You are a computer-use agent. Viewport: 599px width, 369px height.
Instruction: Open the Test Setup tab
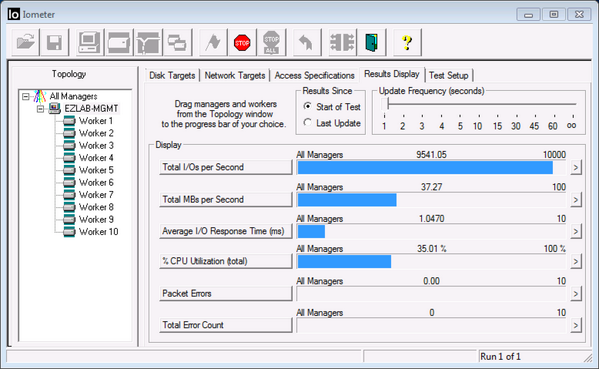point(449,75)
